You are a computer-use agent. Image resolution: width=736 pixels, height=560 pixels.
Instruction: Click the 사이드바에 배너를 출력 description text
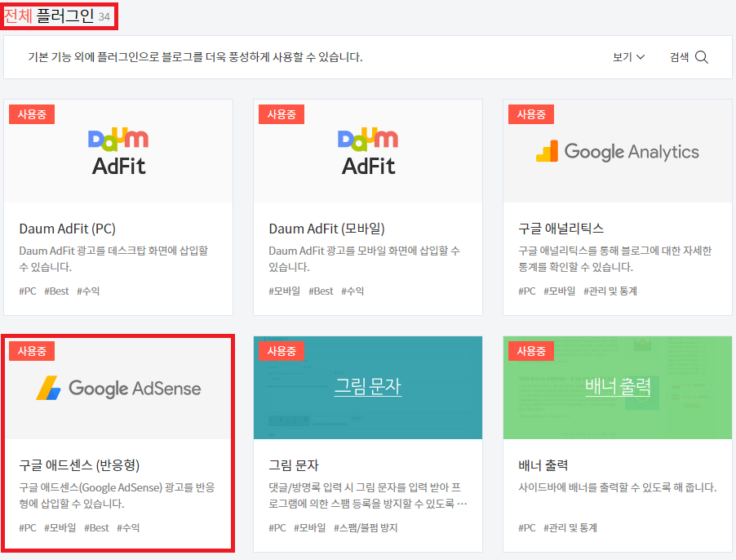(617, 487)
